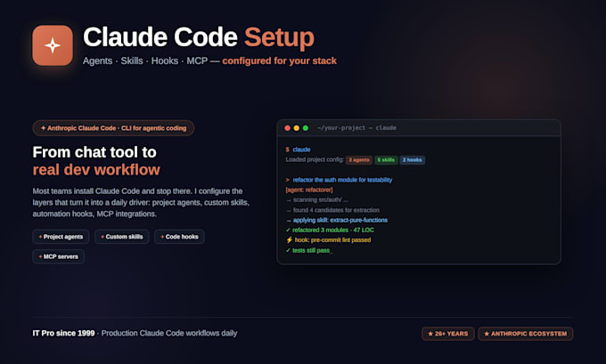Viewport: 606px width, 364px height.
Task: Click the 'Loaded project config:' label
Action: click(315, 160)
